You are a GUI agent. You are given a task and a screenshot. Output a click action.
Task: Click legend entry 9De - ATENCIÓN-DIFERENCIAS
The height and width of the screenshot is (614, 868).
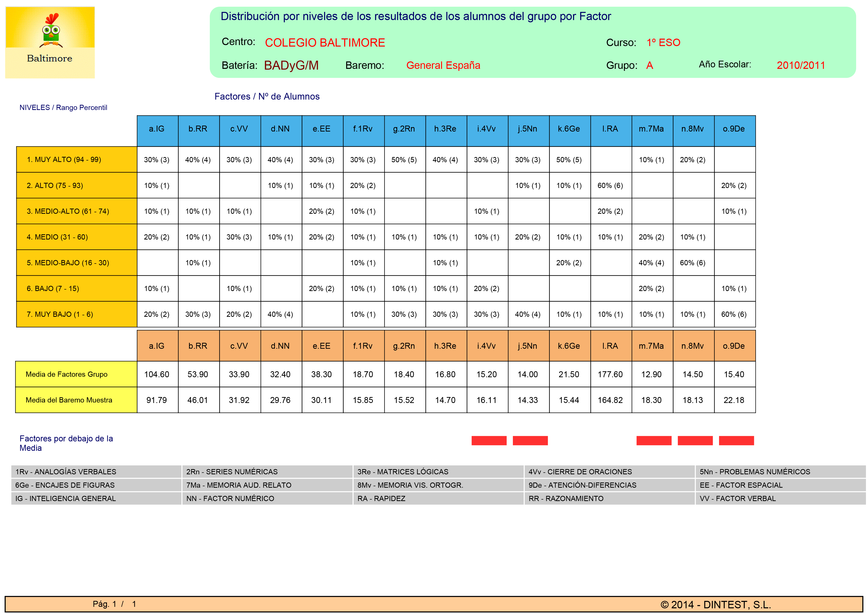[x=582, y=485]
